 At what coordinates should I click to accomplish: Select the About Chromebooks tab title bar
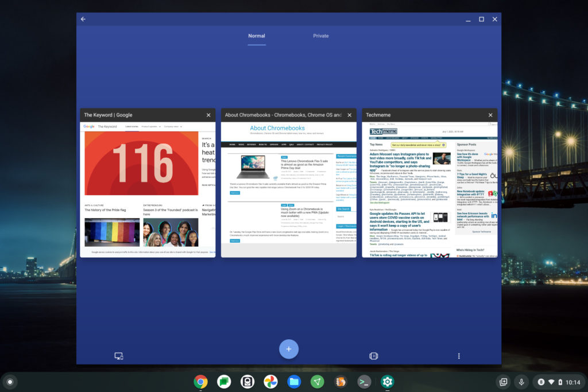289,115
